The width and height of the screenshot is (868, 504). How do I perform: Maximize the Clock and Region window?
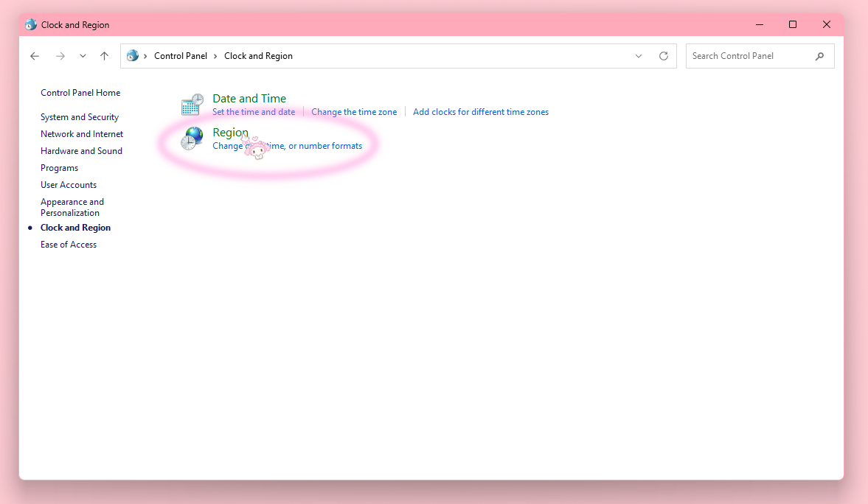coord(793,25)
